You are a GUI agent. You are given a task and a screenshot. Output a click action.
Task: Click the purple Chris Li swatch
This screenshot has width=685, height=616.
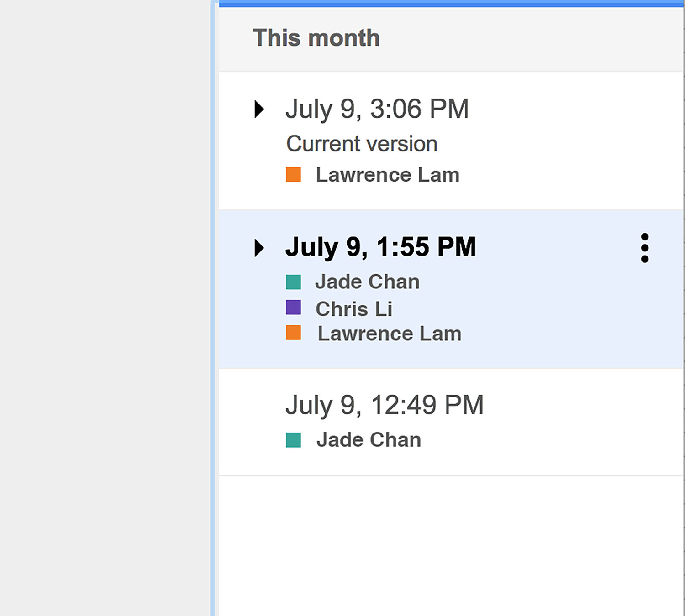[x=293, y=307]
